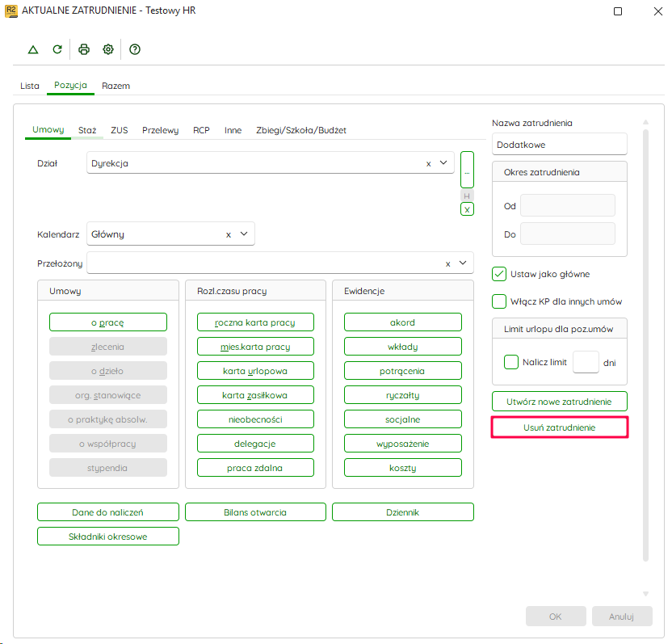Click the ellipsis button next to Dział
Image resolution: width=672 pixels, height=644 pixels.
point(467,170)
